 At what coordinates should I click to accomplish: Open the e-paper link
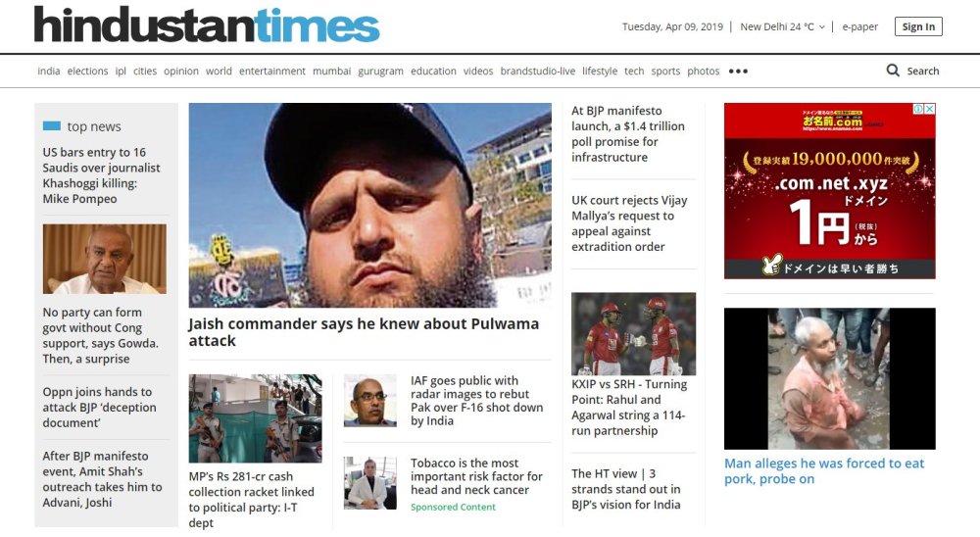(x=859, y=26)
